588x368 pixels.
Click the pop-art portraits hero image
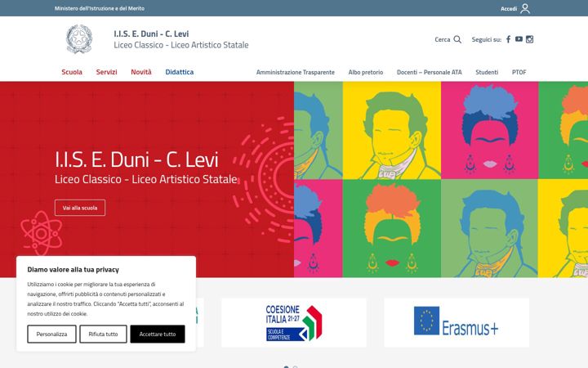pos(441,179)
